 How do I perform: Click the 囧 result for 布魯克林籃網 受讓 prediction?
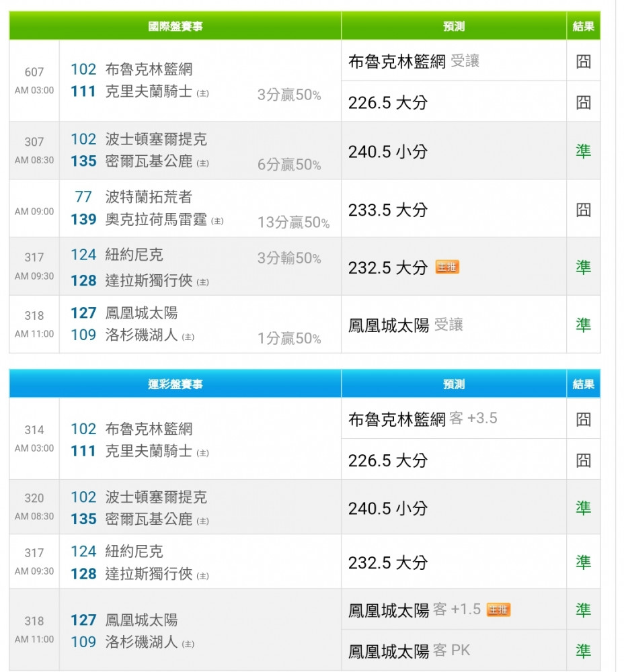(x=583, y=62)
